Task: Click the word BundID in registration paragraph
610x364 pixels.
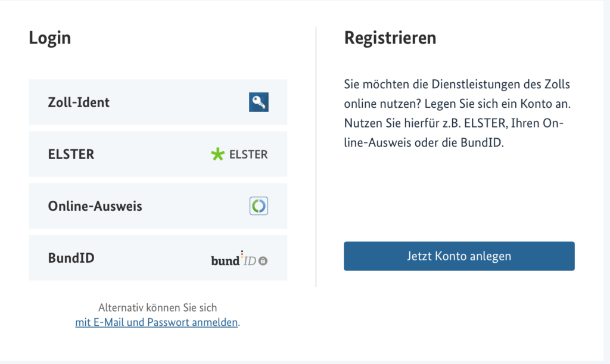Action: point(481,143)
